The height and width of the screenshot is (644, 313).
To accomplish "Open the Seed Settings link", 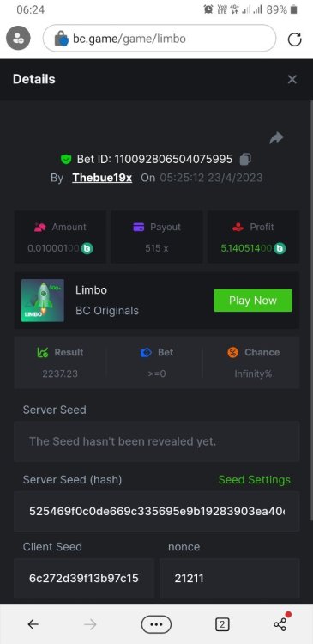I will [x=255, y=480].
